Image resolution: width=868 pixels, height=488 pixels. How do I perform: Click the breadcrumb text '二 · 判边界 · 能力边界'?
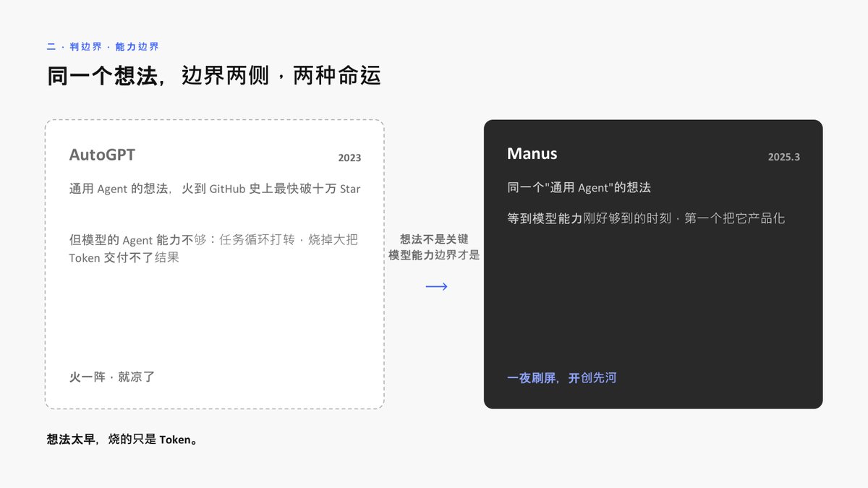click(x=103, y=46)
